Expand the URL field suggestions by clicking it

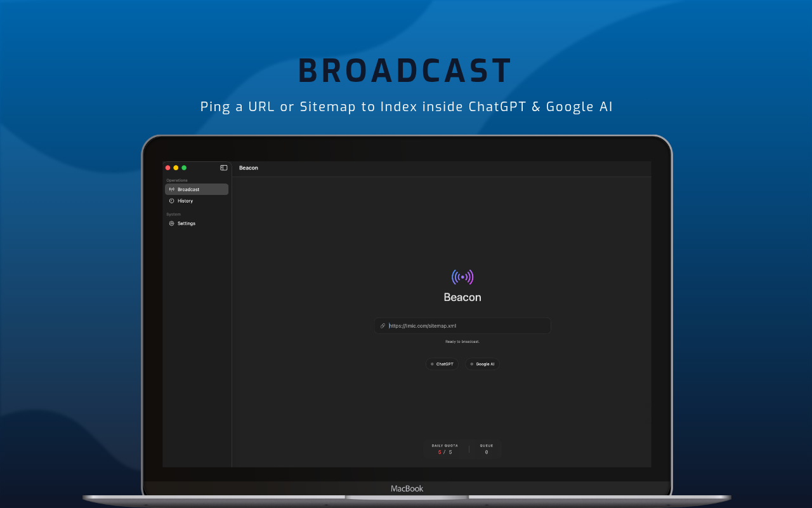(x=462, y=325)
